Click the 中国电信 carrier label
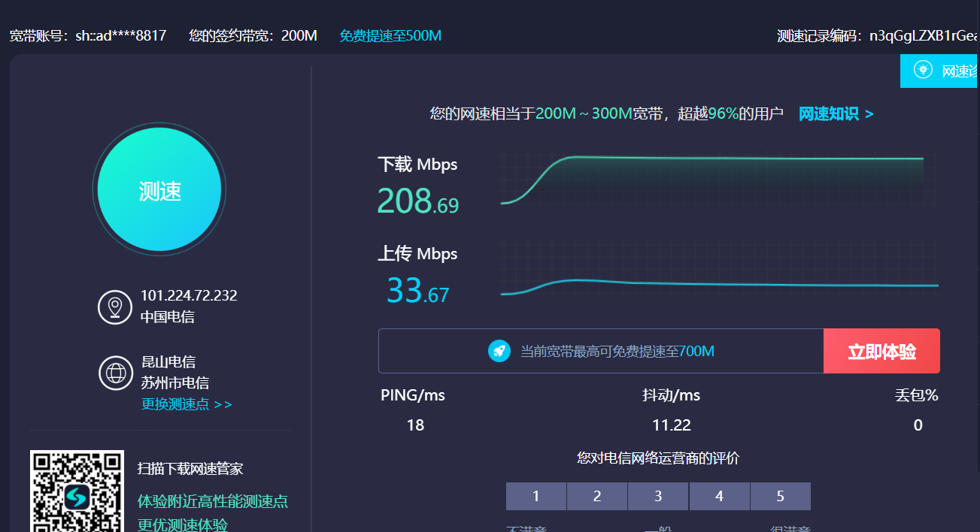The image size is (980, 532). coord(168,317)
